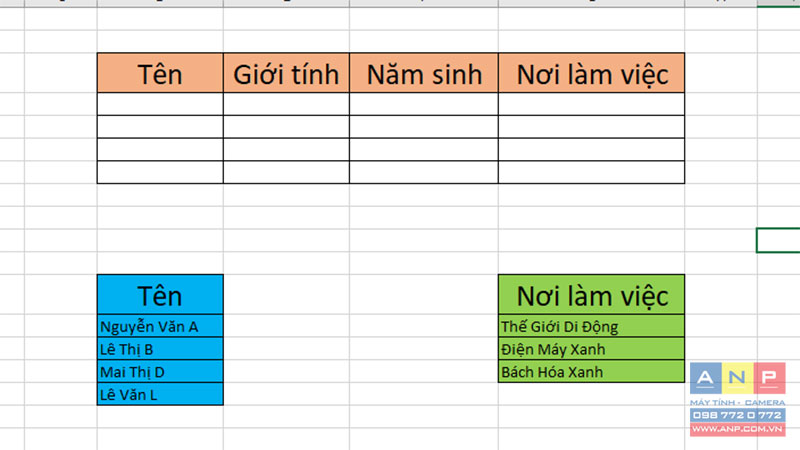Select the "Mai Thị D" cell
Image resolution: width=800 pixels, height=450 pixels.
pos(160,371)
